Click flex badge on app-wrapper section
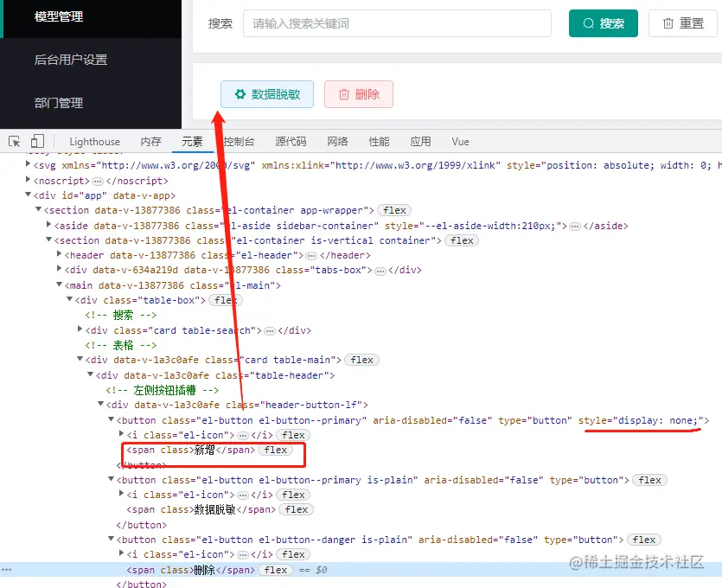 [394, 210]
